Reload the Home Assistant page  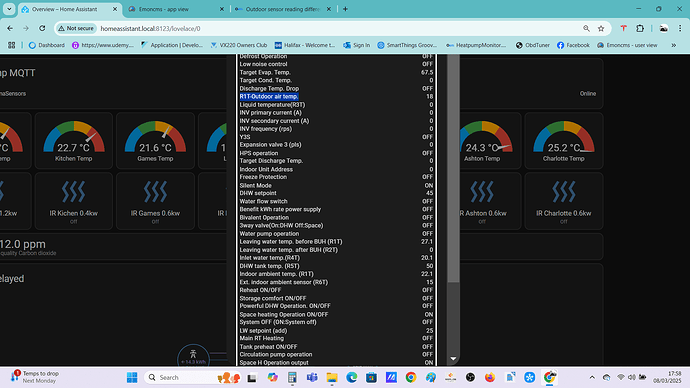pyautogui.click(x=42, y=29)
